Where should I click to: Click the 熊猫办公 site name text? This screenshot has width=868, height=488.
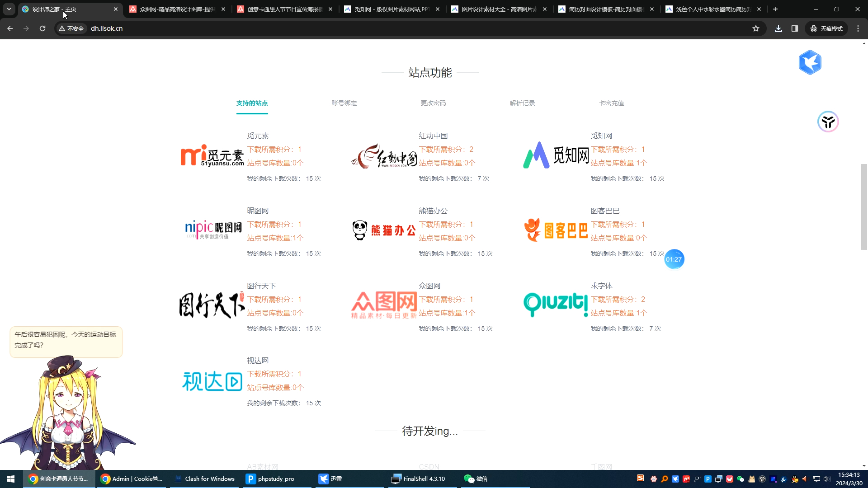point(433,211)
